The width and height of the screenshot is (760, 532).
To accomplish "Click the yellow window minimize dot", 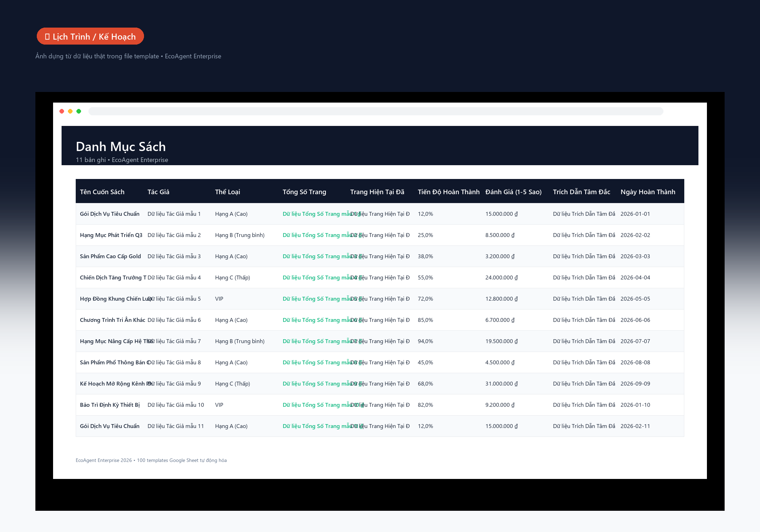I will click(x=70, y=111).
